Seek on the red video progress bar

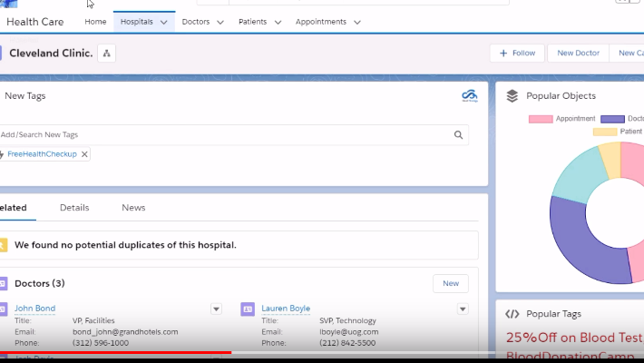[115, 352]
